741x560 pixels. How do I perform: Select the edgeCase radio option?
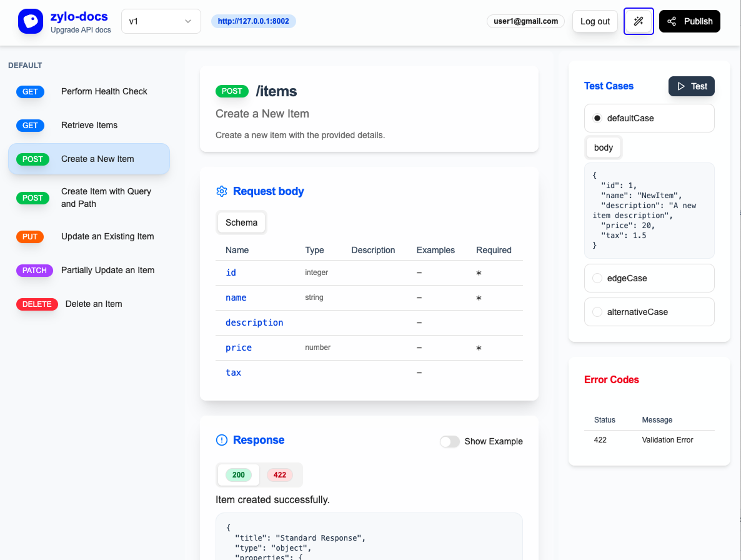tap(597, 278)
